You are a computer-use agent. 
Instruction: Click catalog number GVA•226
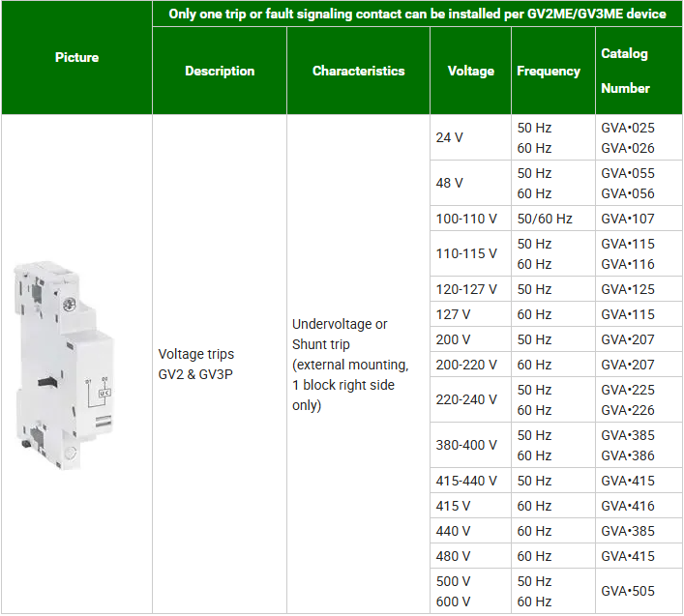(x=627, y=410)
